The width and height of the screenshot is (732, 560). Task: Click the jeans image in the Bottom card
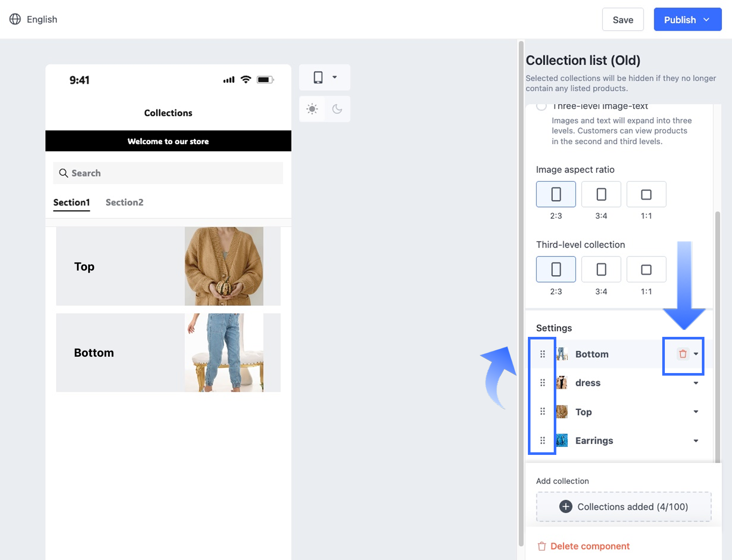tap(224, 352)
